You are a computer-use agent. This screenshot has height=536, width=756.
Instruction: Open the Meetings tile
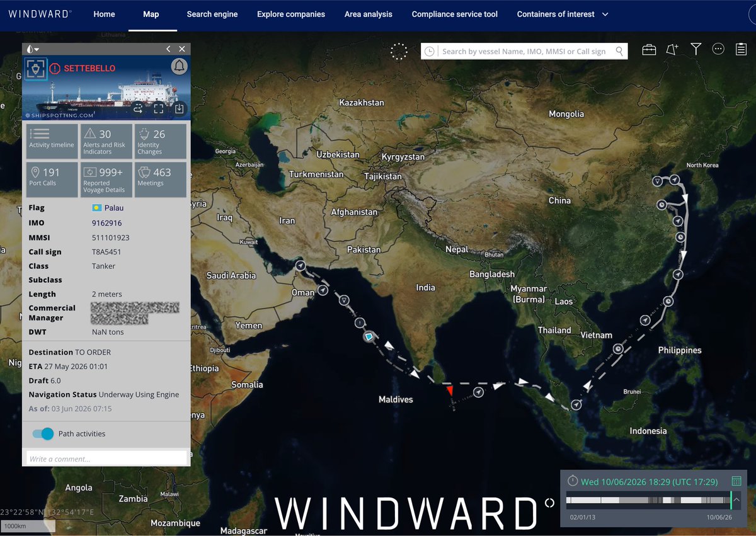click(161, 180)
